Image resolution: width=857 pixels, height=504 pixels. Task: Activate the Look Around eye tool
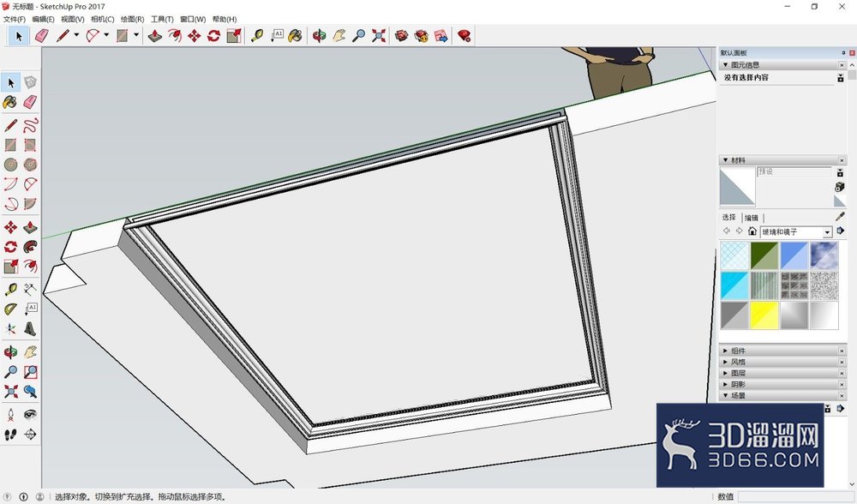pos(30,414)
